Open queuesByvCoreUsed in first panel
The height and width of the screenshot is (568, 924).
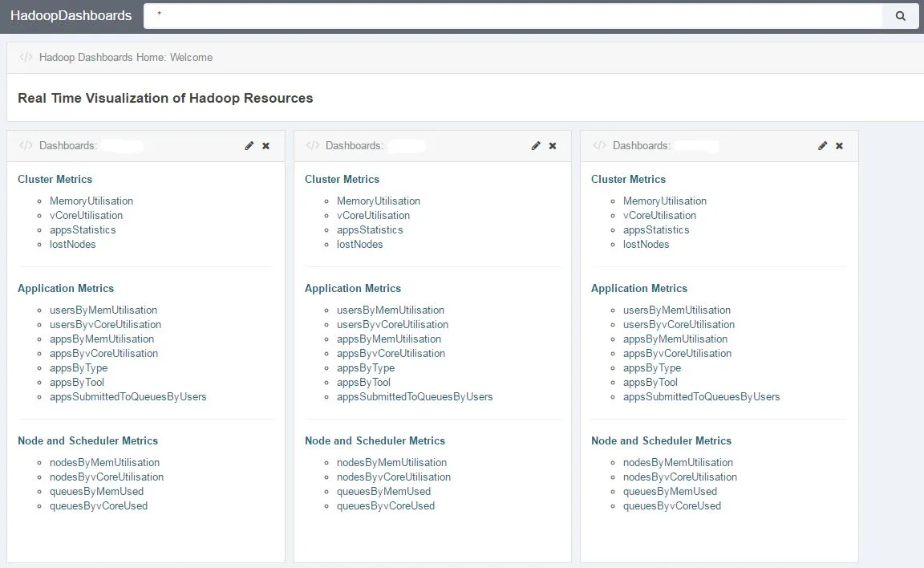coord(99,506)
